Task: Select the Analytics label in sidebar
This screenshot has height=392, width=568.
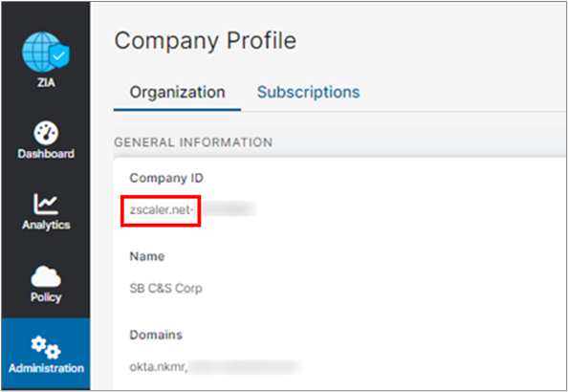Action: point(46,225)
